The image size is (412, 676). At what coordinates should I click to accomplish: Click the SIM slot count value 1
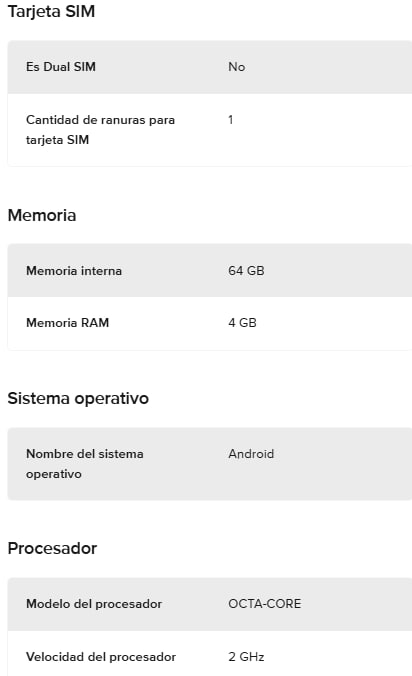click(231, 120)
